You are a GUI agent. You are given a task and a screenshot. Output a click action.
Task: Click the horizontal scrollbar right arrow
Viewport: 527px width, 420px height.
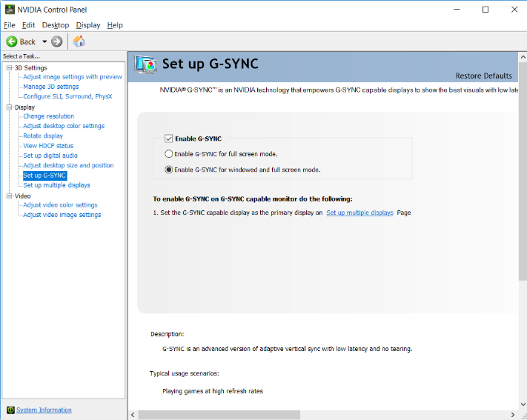tap(513, 415)
